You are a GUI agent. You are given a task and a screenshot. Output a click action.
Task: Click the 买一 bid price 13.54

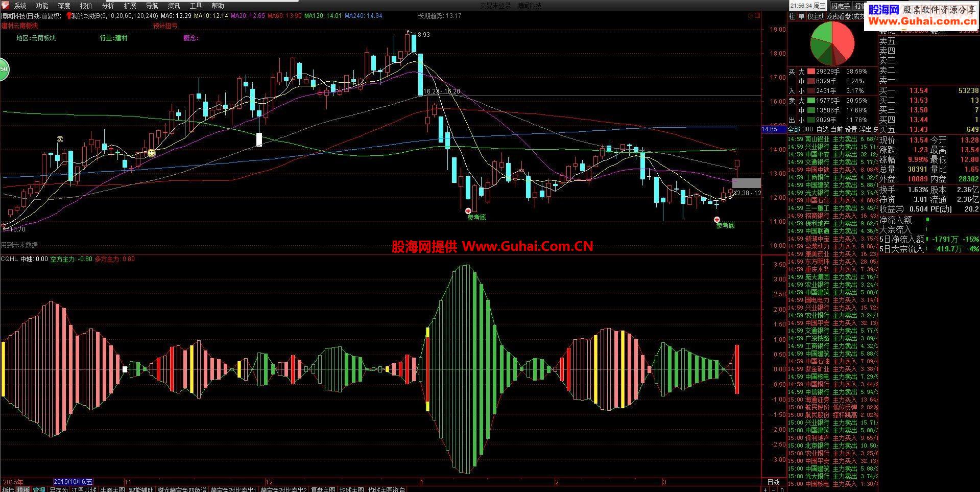[x=918, y=90]
